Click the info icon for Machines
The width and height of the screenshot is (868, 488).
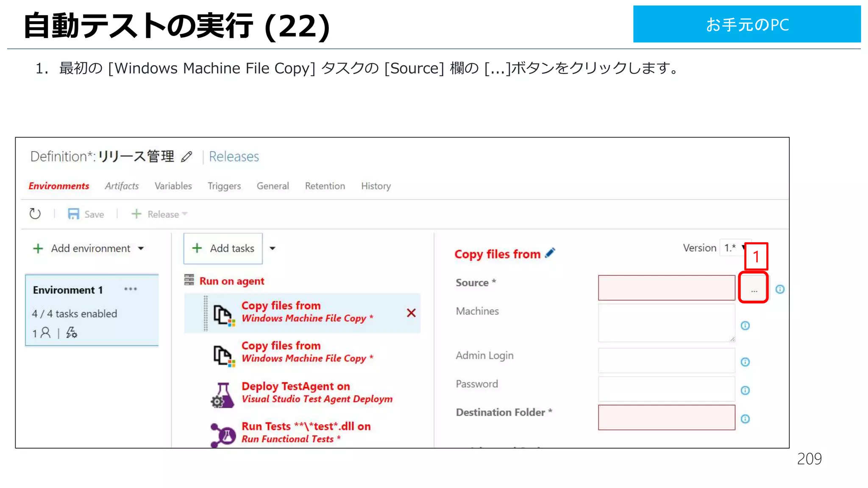coord(745,325)
